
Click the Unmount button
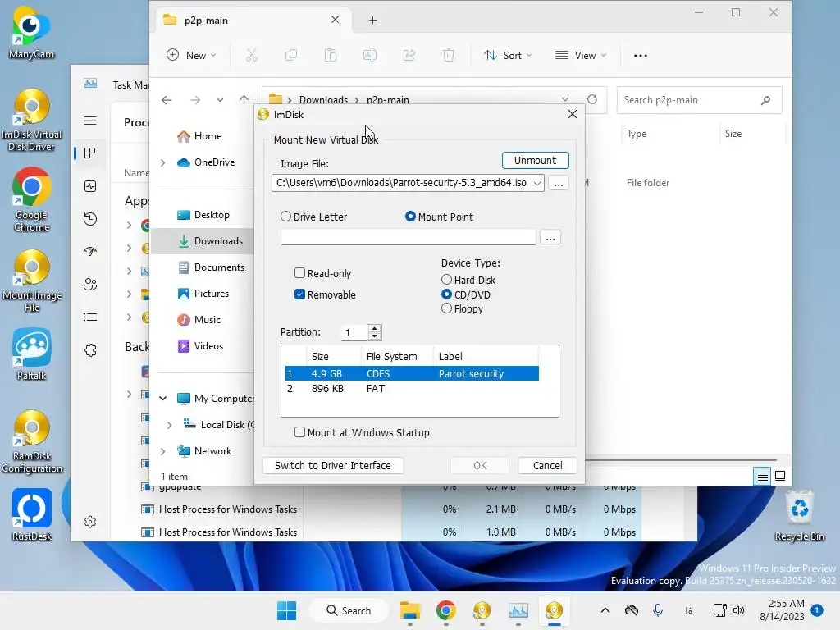coord(535,160)
